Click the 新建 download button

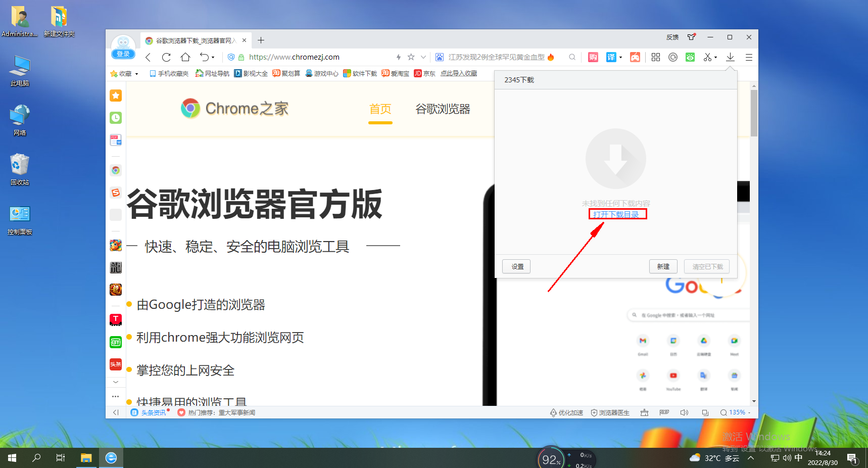tap(663, 266)
